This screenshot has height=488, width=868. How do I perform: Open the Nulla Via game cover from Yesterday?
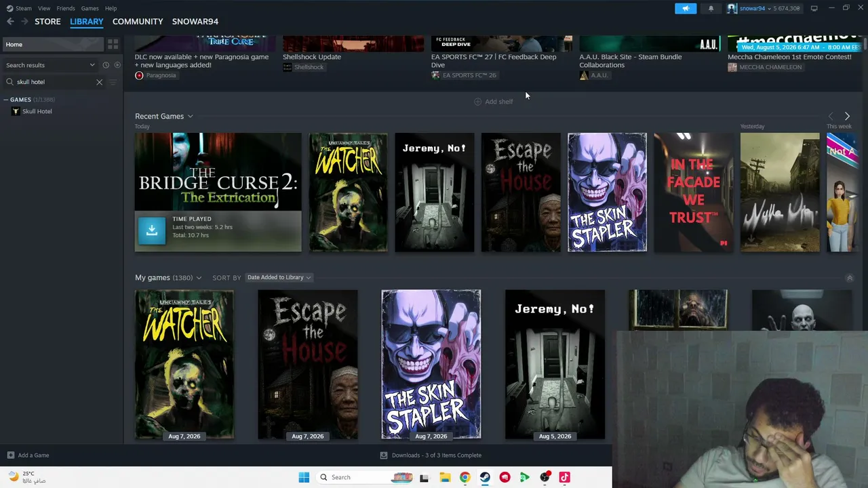(780, 192)
